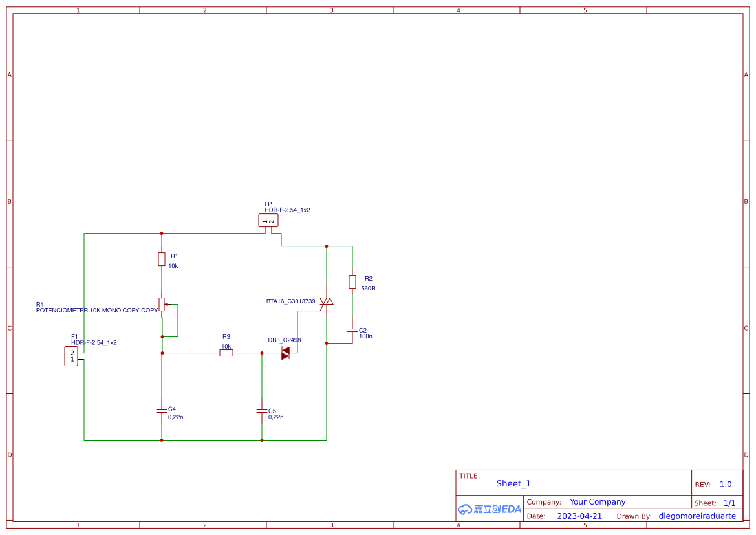This screenshot has width=756, height=535.
Task: Select capacitor C4 symbol
Action: point(162,411)
